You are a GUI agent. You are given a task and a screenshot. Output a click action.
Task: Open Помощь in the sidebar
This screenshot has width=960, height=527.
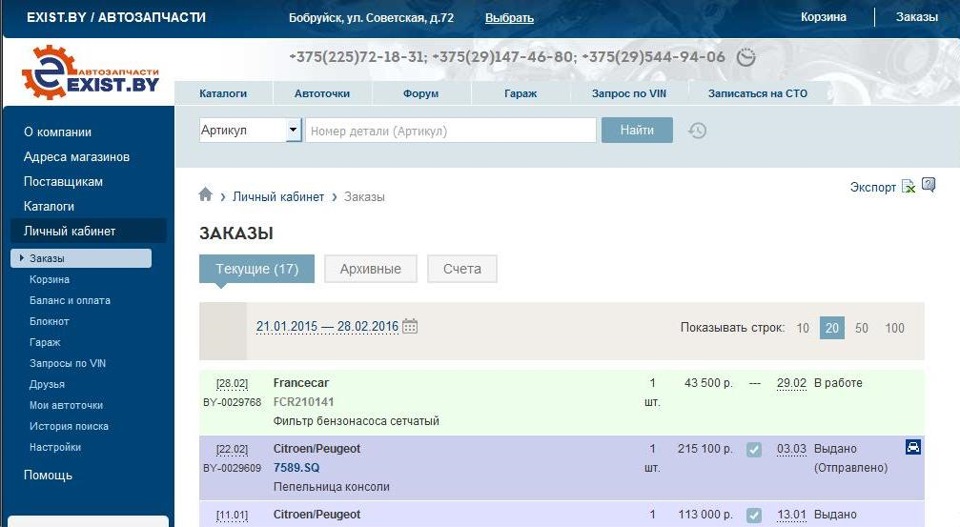[48, 476]
